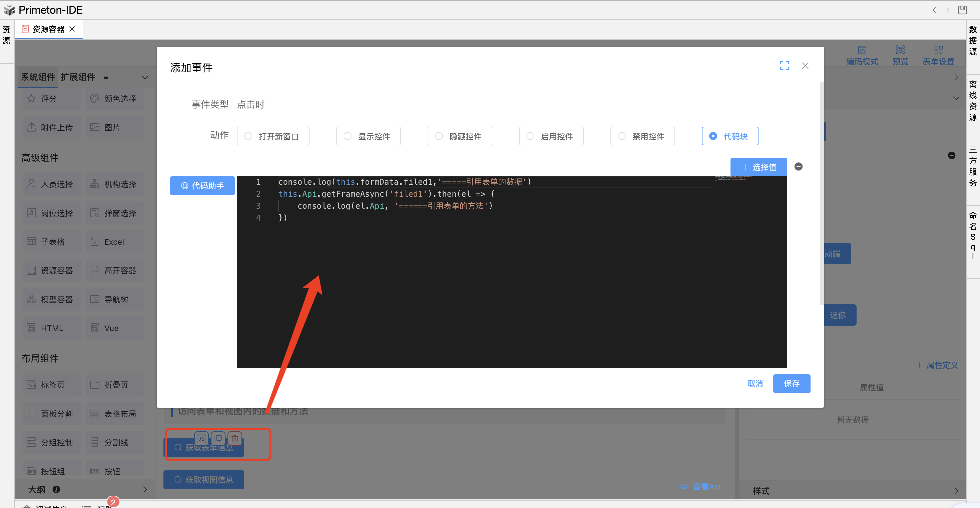The height and width of the screenshot is (508, 980).
Task: Click the 保存 button
Action: tap(791, 383)
